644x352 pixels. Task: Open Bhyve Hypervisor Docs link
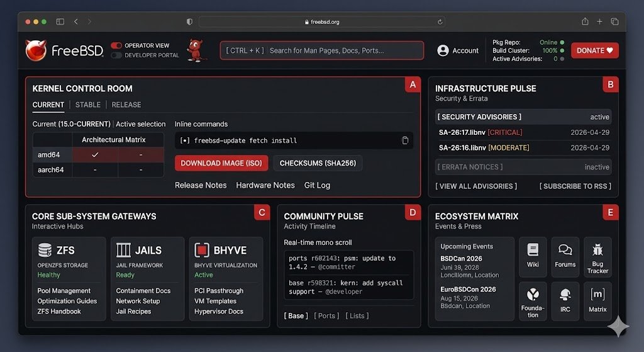pyautogui.click(x=218, y=311)
